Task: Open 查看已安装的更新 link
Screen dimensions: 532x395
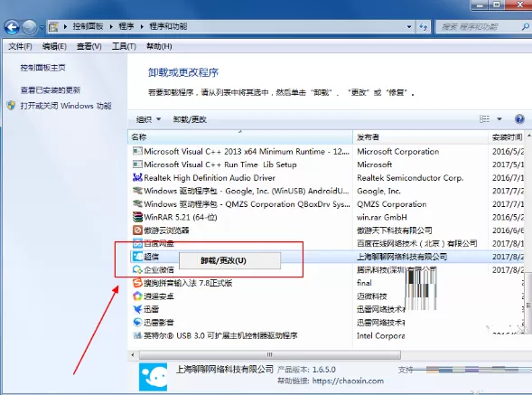Action: [51, 90]
